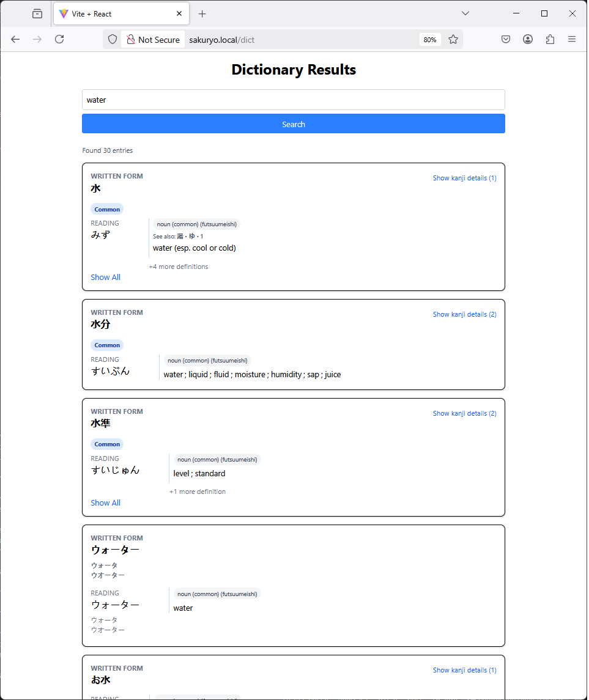Click the Not Secure site info badge
589x700 pixels.
point(153,40)
